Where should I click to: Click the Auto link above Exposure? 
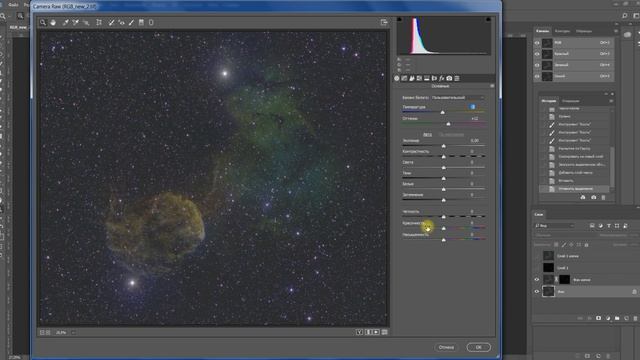[427, 134]
